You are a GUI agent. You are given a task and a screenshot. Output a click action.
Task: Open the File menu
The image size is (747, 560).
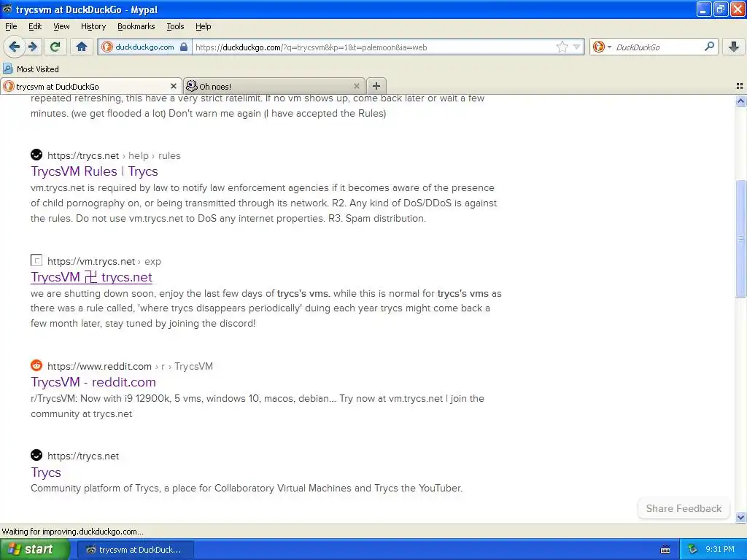[x=10, y=26]
